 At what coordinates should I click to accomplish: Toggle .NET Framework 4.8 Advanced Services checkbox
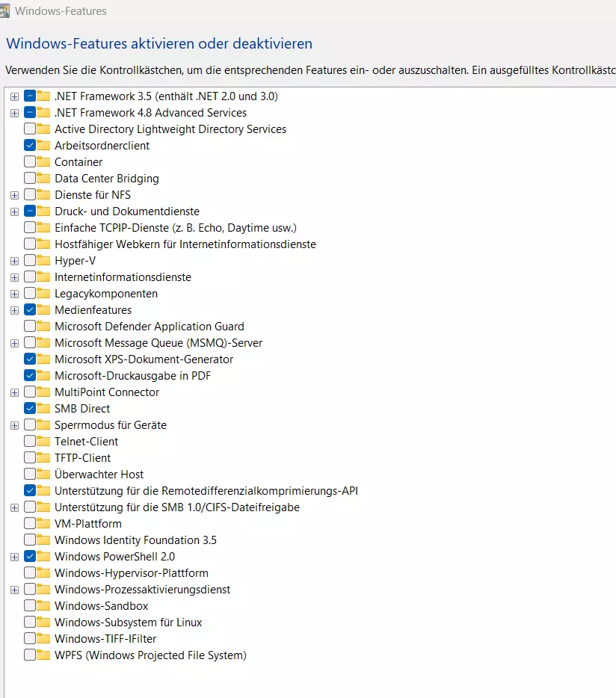30,113
